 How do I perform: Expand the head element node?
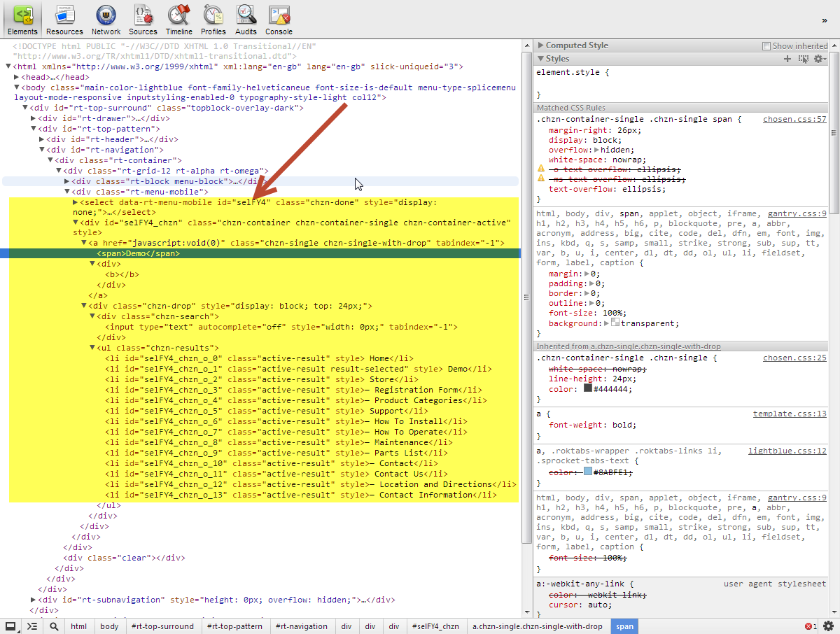(x=17, y=77)
